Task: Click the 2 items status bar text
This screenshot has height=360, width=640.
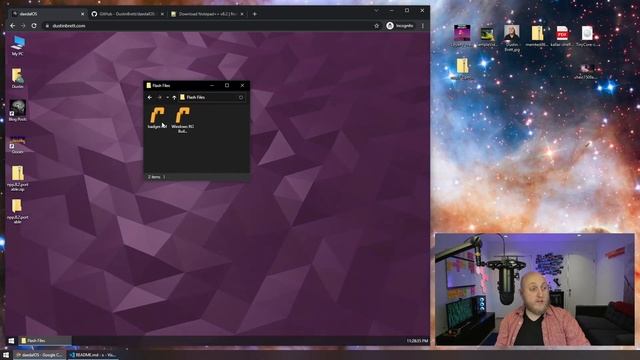Action: point(154,177)
